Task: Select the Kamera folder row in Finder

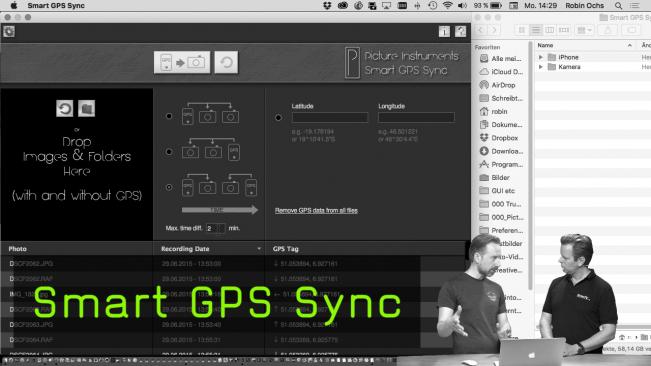Action: tap(593, 67)
